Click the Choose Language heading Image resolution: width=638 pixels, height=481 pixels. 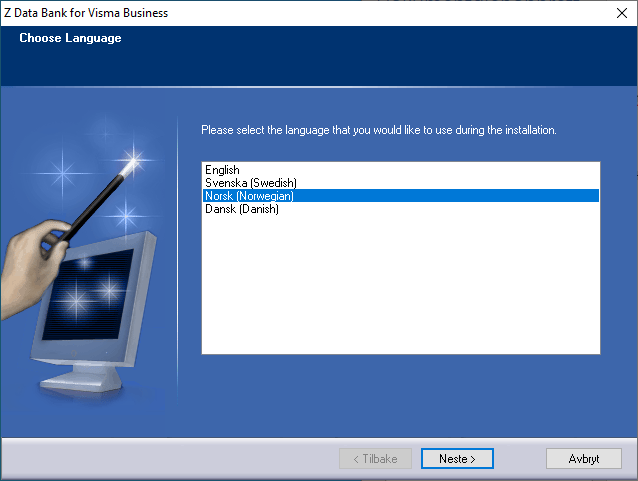point(70,38)
